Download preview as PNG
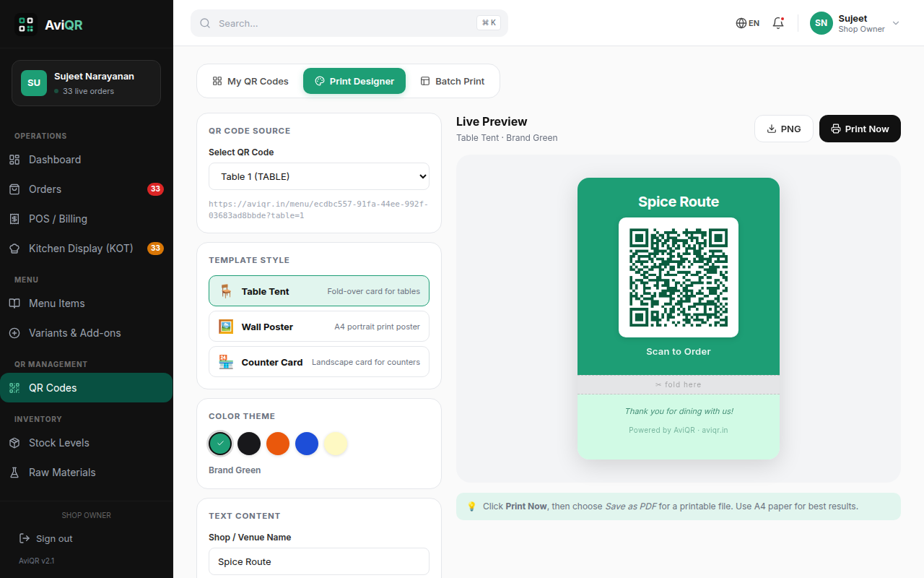The image size is (924, 578). [784, 129]
